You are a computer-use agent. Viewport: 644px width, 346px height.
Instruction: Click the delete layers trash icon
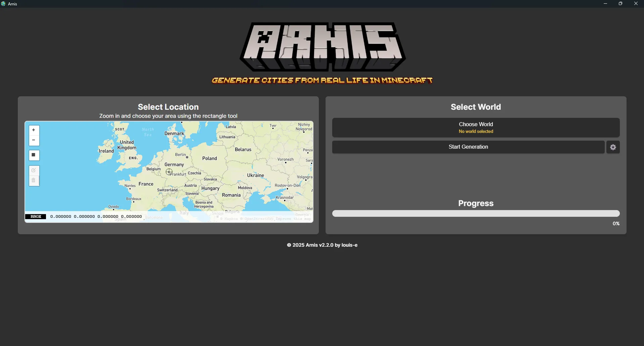(34, 181)
